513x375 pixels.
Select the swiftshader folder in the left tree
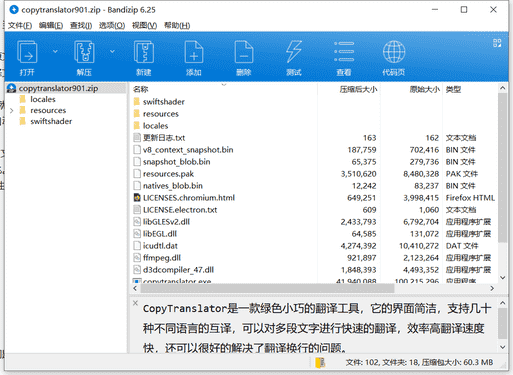[x=51, y=121]
